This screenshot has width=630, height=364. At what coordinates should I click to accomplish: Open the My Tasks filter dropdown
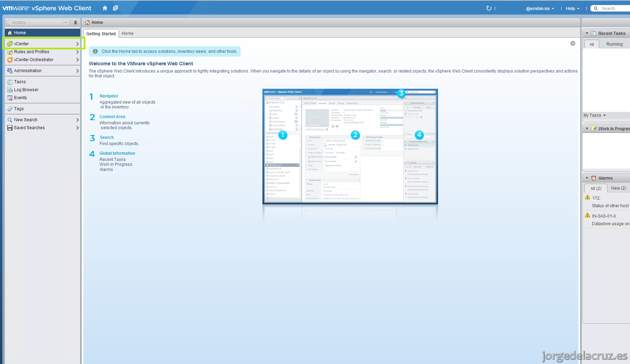point(595,115)
